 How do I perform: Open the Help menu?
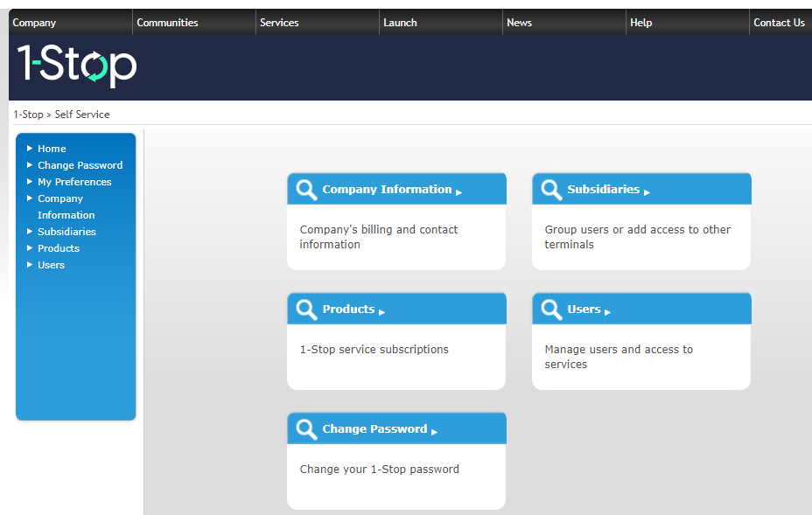click(641, 23)
